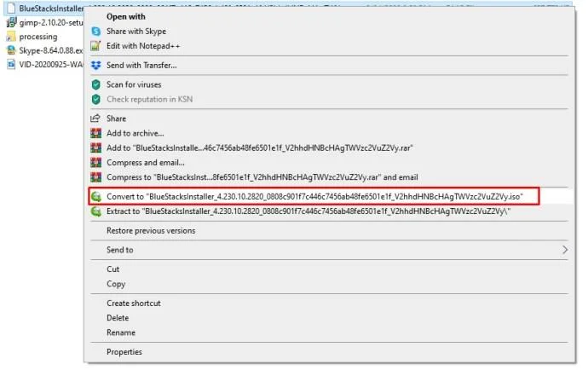Select Compress and email...
Image resolution: width=588 pixels, height=370 pixels.
click(145, 163)
